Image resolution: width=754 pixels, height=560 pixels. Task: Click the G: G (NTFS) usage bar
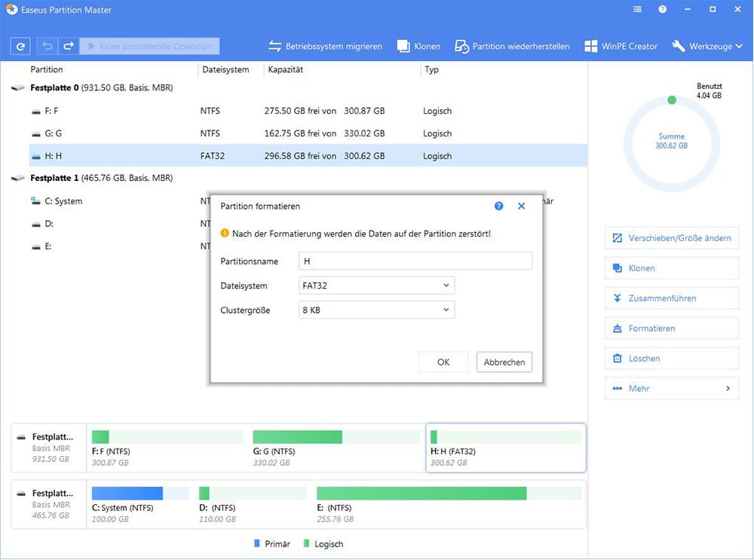336,437
